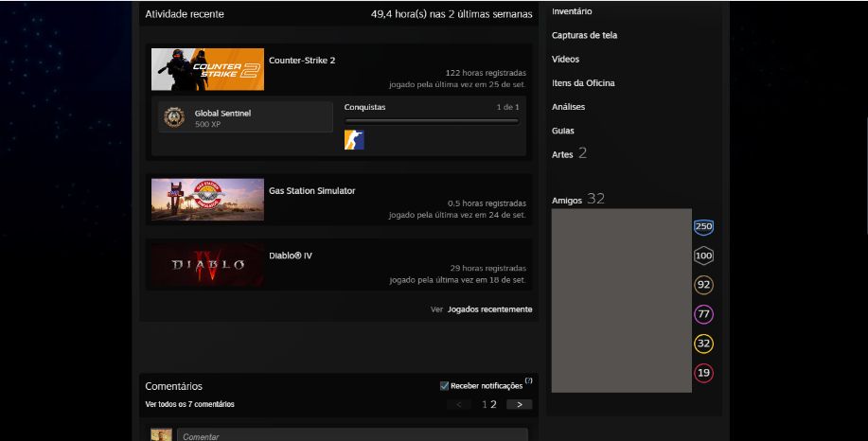Open the Diablo IV banner image

[x=207, y=264]
